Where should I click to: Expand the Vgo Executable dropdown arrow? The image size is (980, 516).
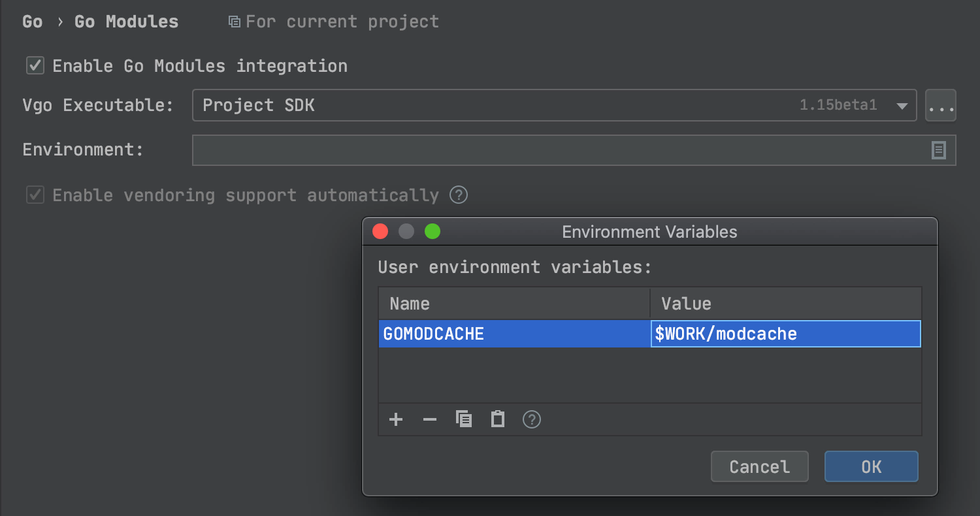902,106
